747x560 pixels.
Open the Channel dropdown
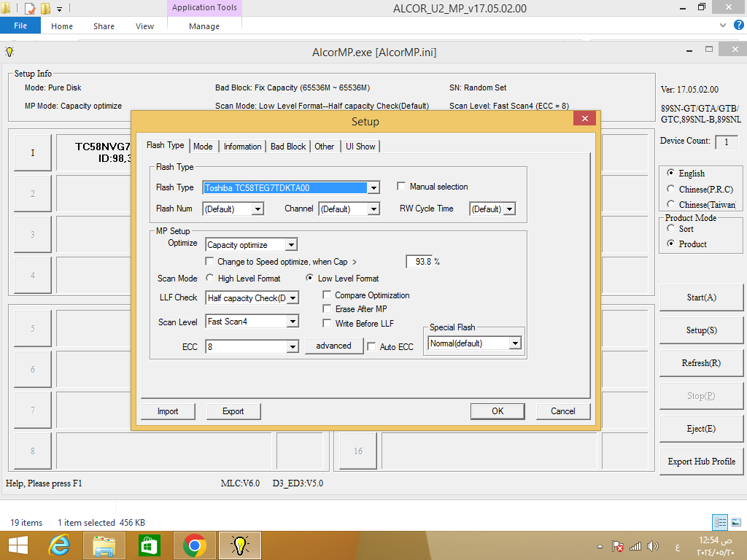tap(374, 209)
